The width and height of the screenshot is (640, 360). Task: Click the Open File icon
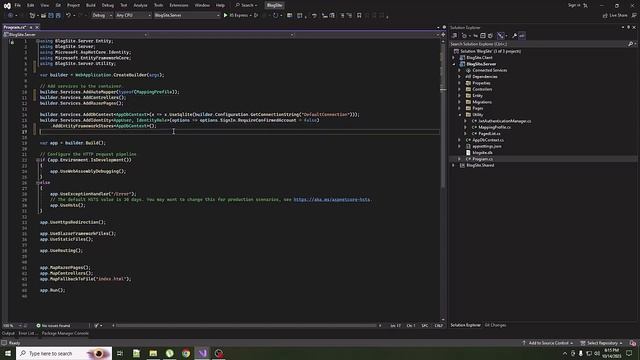43,15
